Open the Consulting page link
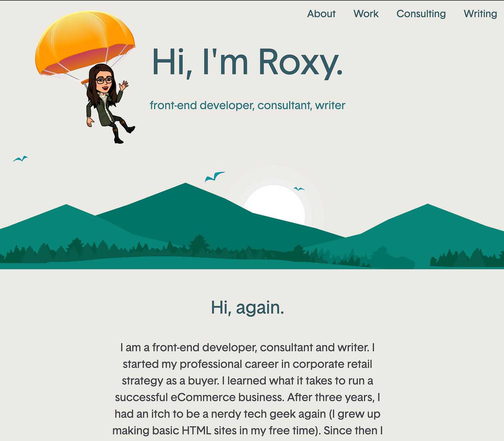The image size is (504, 441). [x=421, y=14]
